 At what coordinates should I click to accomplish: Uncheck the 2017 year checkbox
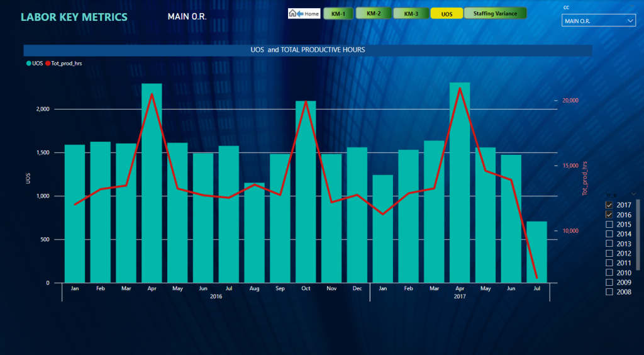(x=609, y=205)
